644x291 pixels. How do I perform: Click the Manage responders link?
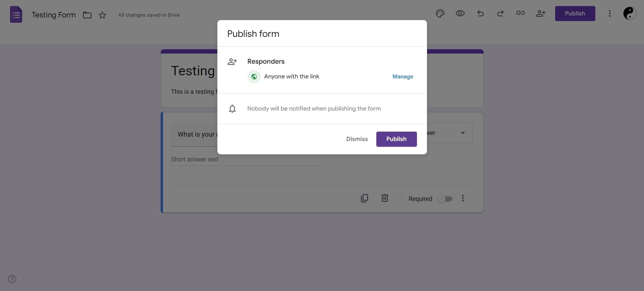[402, 77]
